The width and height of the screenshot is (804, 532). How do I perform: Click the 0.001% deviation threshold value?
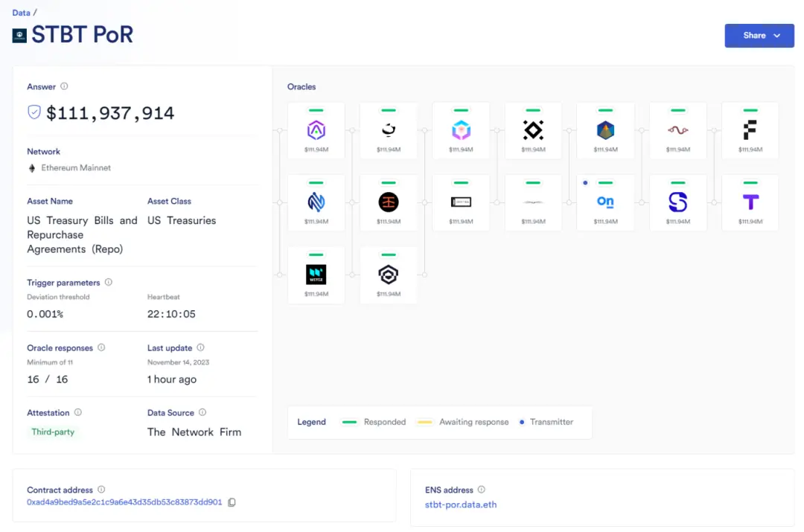click(45, 314)
